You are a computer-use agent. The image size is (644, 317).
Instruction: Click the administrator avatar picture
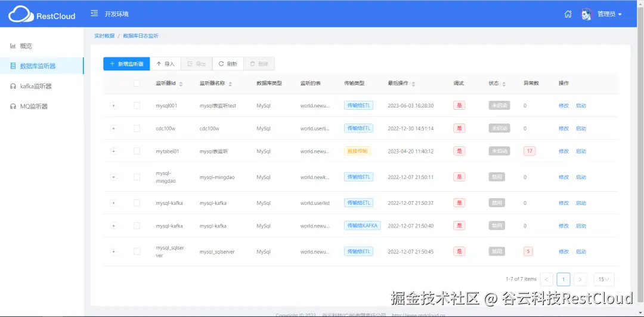pyautogui.click(x=587, y=14)
